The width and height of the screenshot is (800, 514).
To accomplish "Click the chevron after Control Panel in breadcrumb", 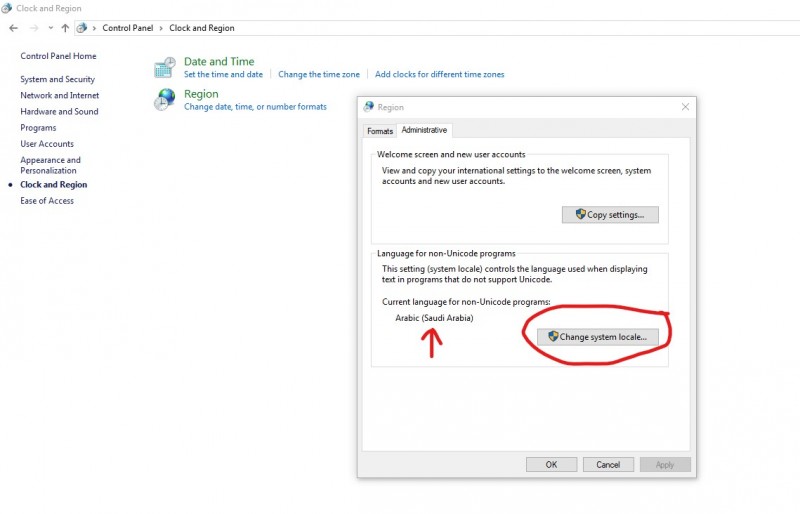I will [161, 28].
